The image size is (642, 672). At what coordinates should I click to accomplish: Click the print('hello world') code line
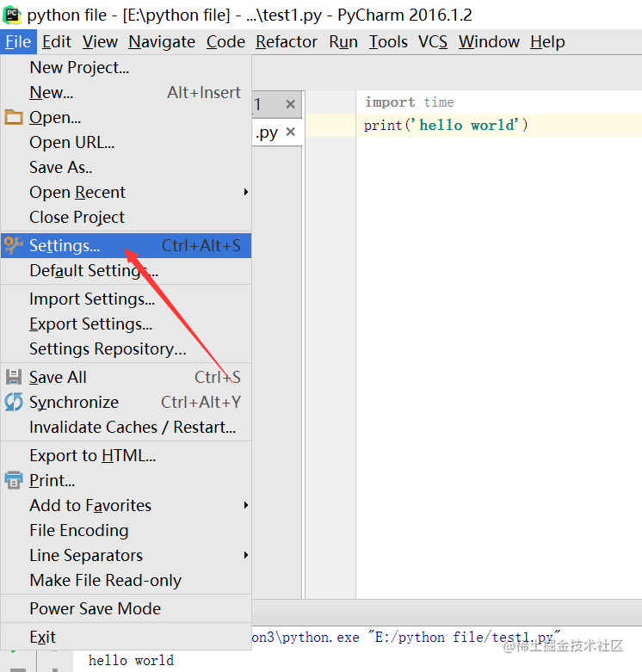[x=446, y=125]
